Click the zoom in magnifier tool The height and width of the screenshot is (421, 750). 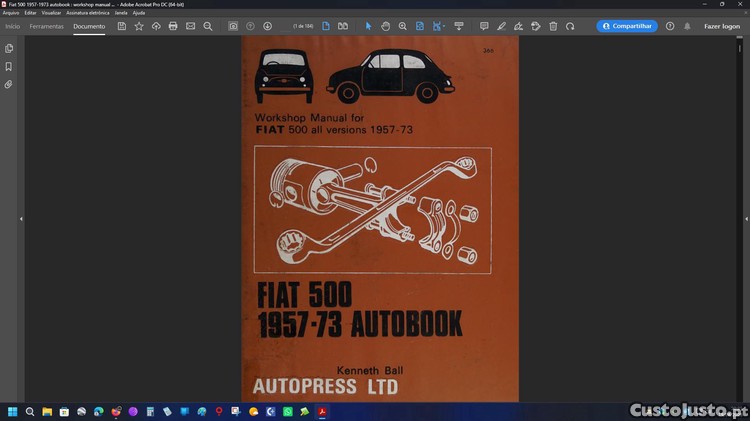click(x=403, y=26)
